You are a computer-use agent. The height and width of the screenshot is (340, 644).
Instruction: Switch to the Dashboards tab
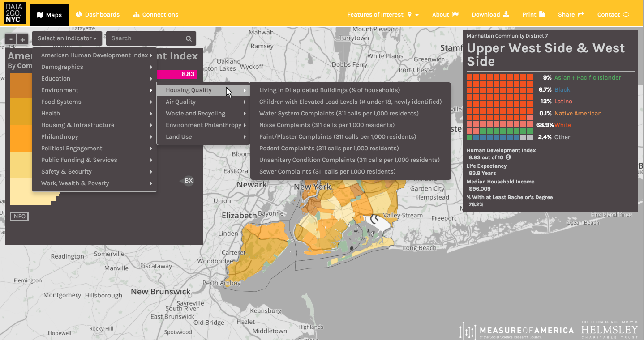(x=98, y=15)
